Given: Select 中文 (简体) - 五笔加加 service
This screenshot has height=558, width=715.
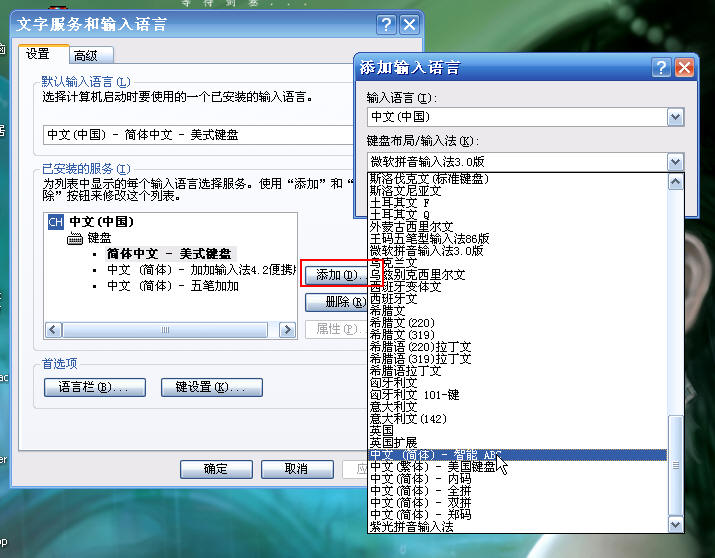Looking at the screenshot, I should pyautogui.click(x=173, y=286).
